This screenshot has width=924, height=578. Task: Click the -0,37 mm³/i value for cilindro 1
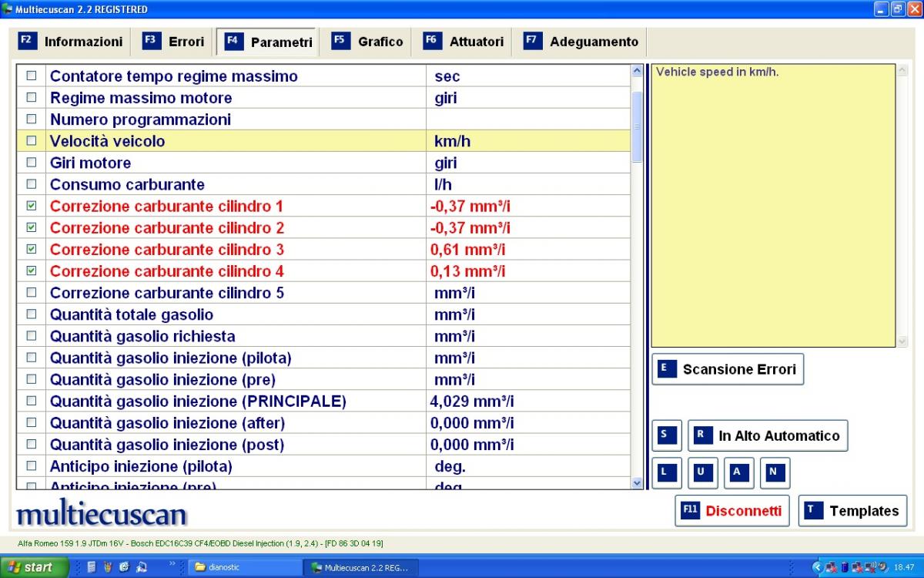(x=470, y=206)
